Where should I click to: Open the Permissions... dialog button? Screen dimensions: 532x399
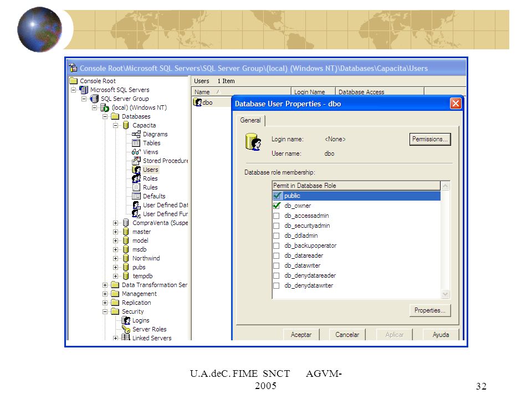pos(430,139)
